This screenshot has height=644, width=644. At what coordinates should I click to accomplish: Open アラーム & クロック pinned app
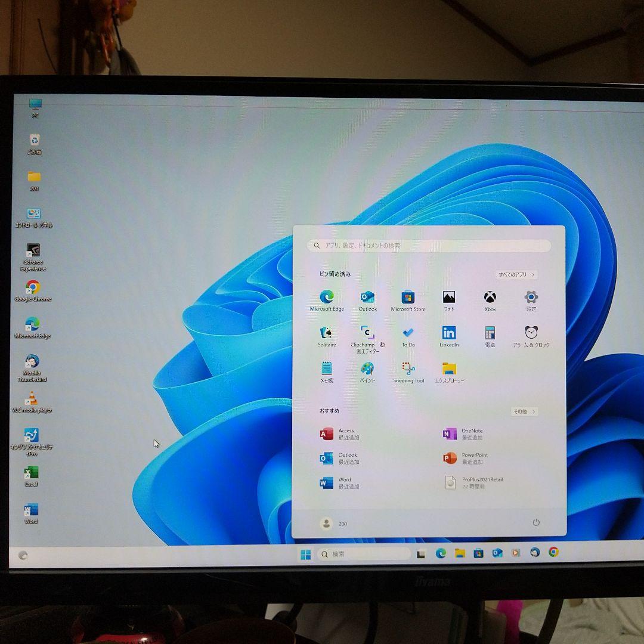click(x=531, y=336)
